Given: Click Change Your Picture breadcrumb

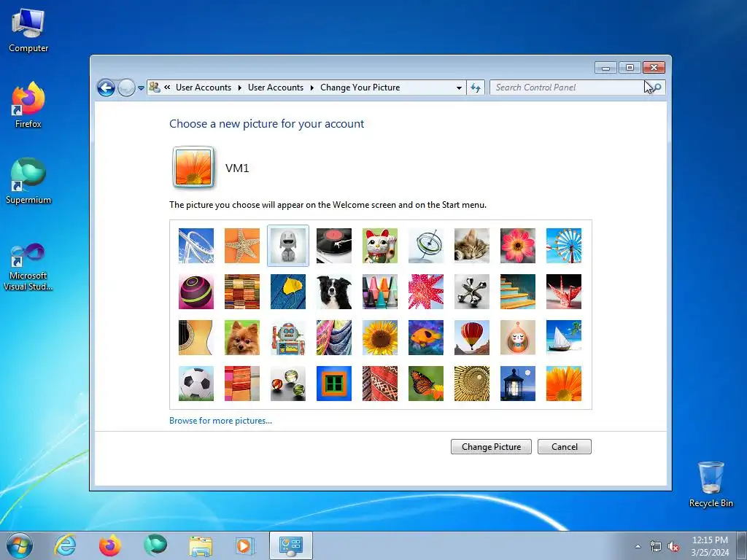Looking at the screenshot, I should pos(360,87).
